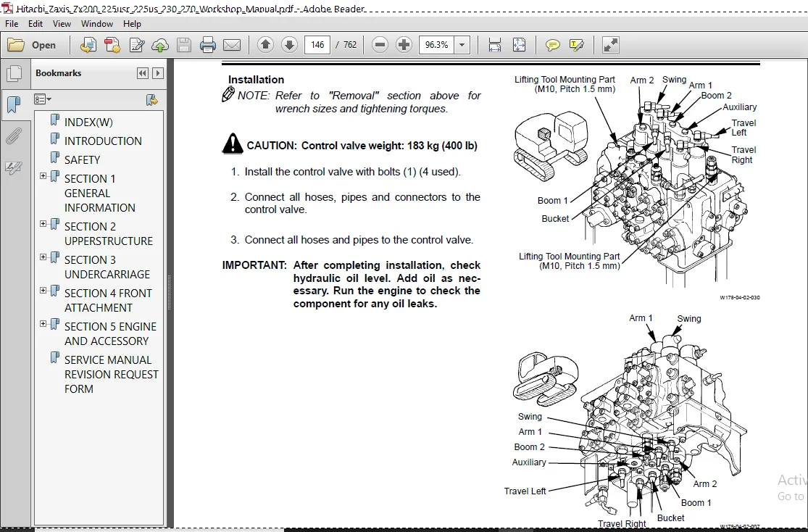Open the Page Thumbnails panel
Image resolution: width=808 pixels, height=532 pixels.
pyautogui.click(x=14, y=74)
